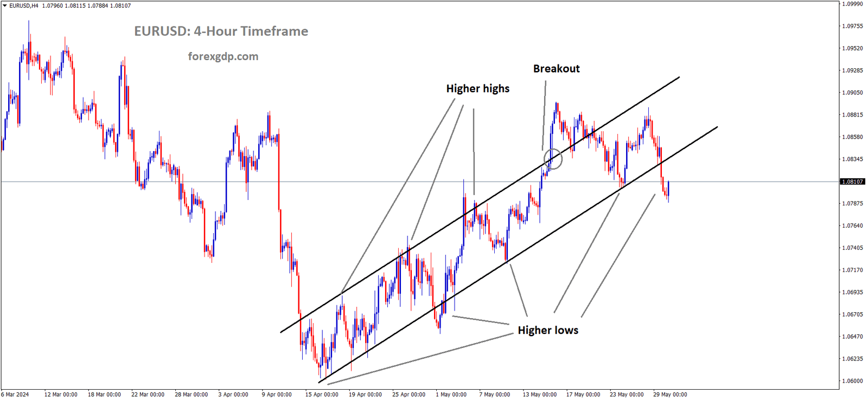The width and height of the screenshot is (868, 400).
Task: Click price level 1.08345 on the axis
Action: (x=852, y=159)
